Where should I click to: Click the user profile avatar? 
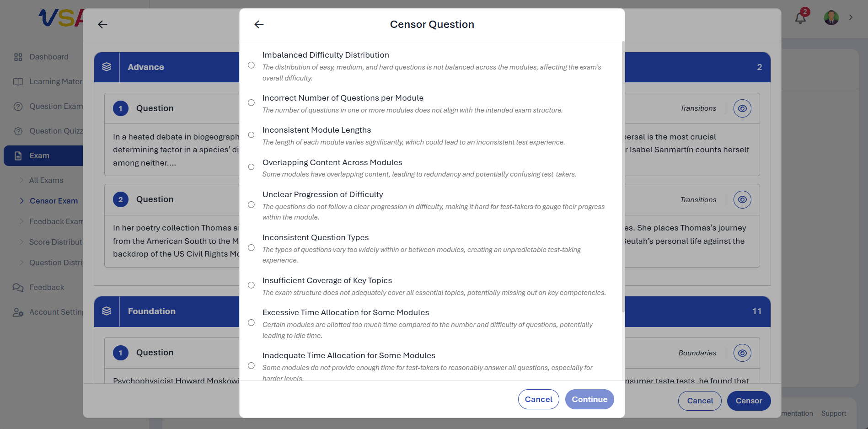point(831,17)
